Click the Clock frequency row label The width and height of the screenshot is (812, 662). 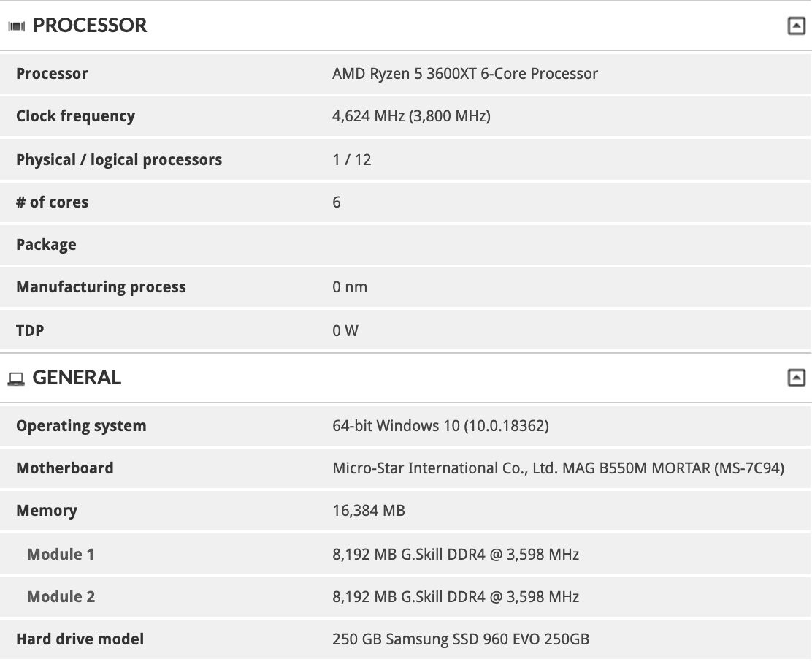point(76,116)
